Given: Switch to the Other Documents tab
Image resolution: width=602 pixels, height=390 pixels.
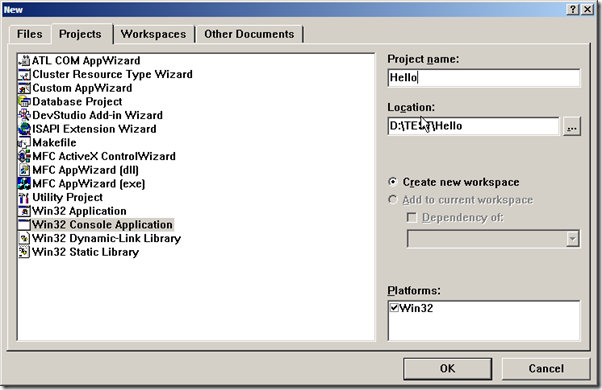Looking at the screenshot, I should tap(249, 34).
